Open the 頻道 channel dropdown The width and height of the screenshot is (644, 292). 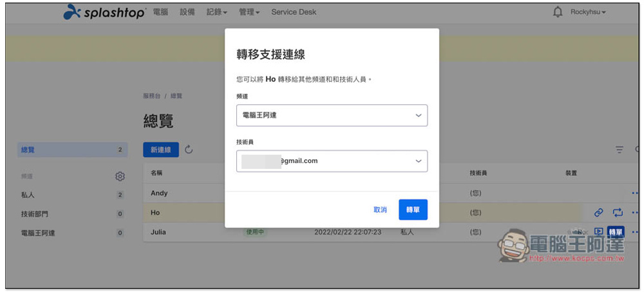click(332, 115)
